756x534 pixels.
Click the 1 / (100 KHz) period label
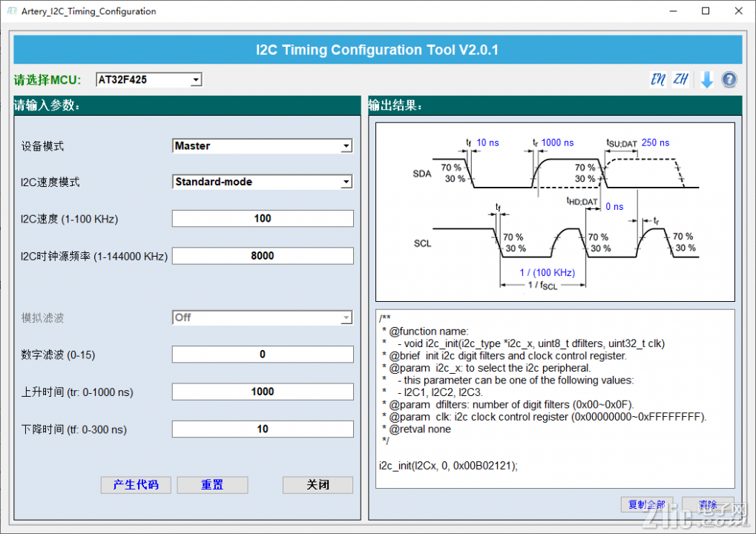(x=548, y=273)
